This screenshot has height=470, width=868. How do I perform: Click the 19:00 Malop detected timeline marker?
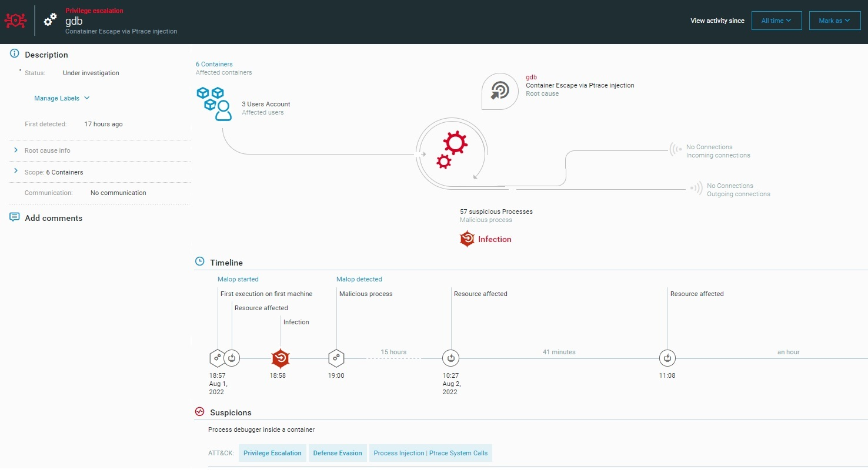[x=336, y=358]
